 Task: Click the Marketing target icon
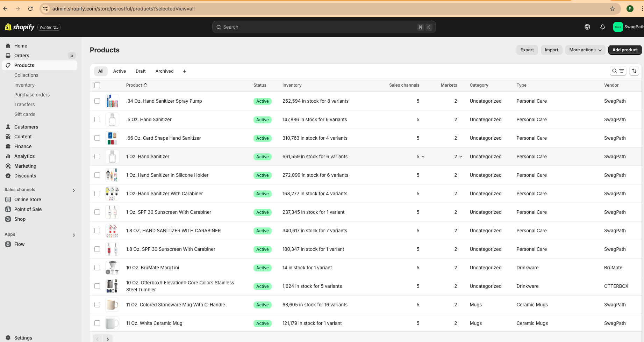pyautogui.click(x=8, y=166)
